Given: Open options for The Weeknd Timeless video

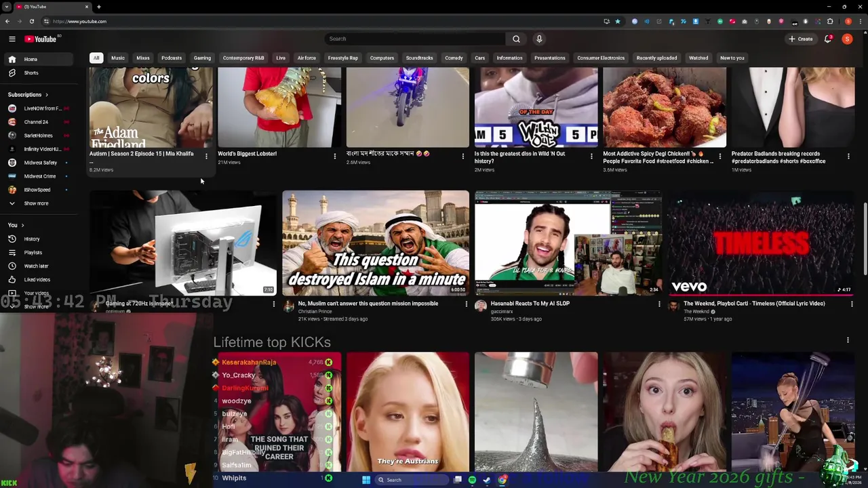Looking at the screenshot, I should click(852, 304).
